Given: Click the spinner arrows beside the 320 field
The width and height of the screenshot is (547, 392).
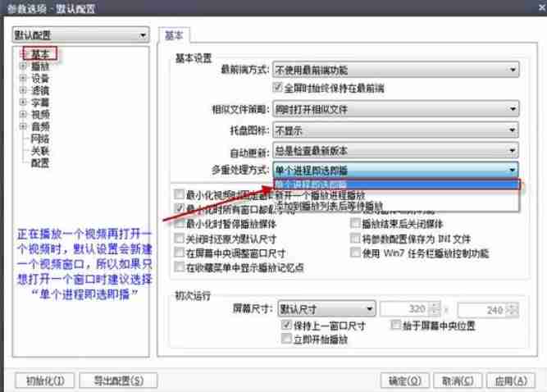Looking at the screenshot, I should tap(435, 309).
